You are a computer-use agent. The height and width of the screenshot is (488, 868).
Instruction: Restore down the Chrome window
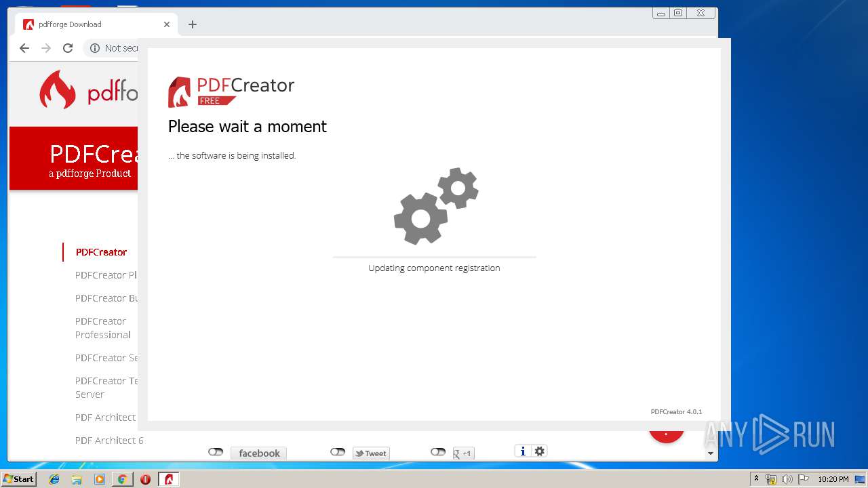click(678, 13)
